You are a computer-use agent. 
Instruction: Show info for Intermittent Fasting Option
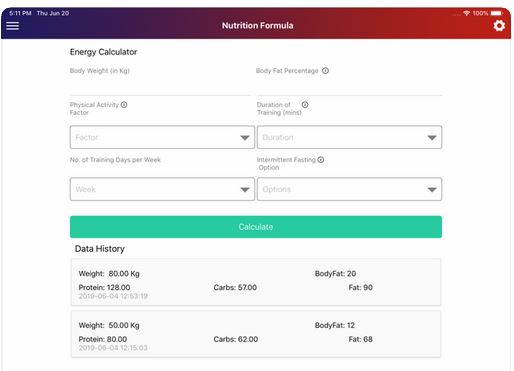tap(321, 160)
